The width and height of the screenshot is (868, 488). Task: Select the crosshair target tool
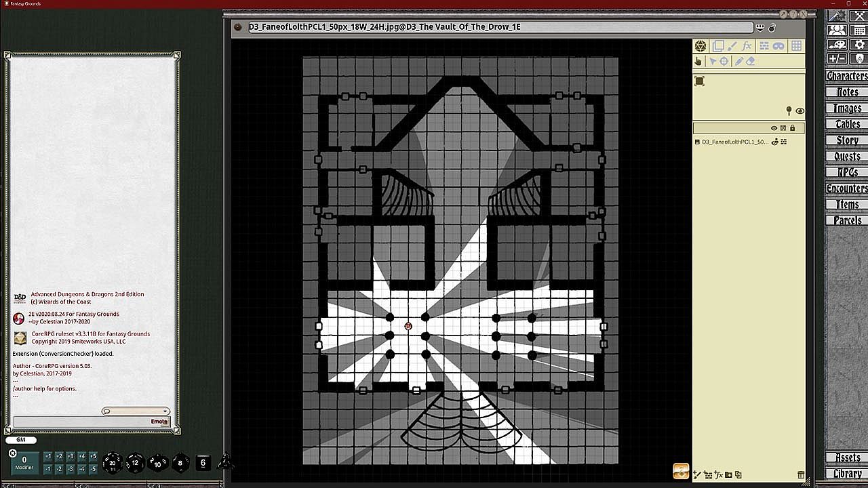[724, 62]
